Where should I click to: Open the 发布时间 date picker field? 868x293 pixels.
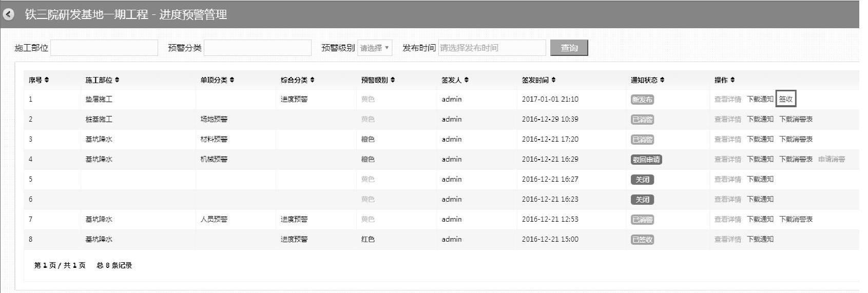tap(492, 48)
